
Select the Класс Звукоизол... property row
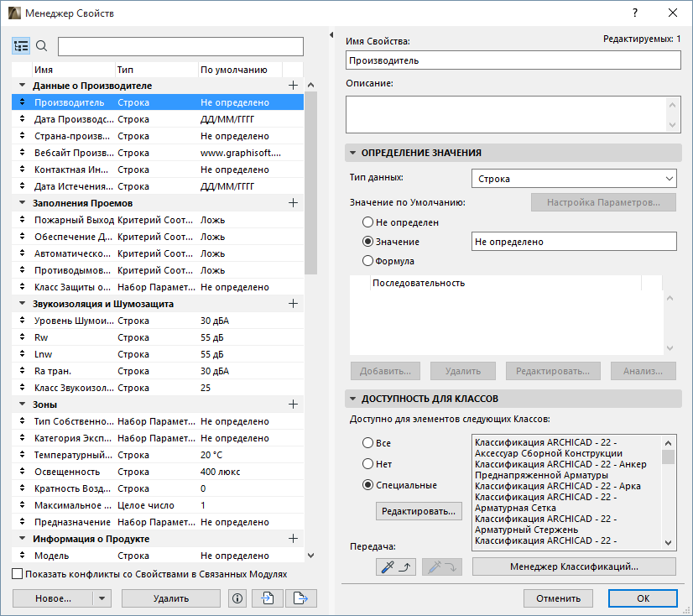click(158, 388)
